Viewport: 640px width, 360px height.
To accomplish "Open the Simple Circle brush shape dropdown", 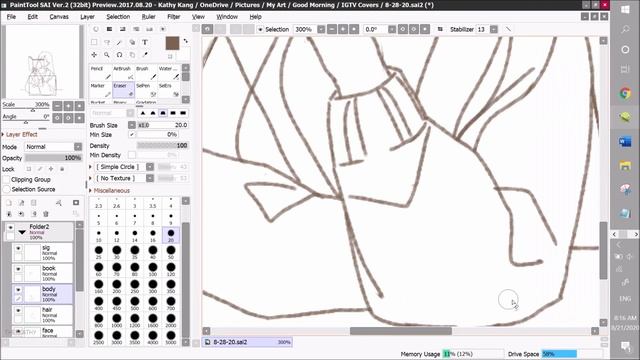I will (150, 167).
